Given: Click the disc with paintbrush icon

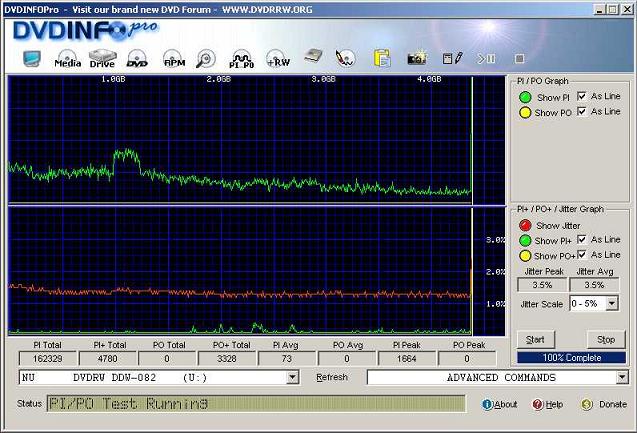Looking at the screenshot, I should tap(345, 58).
